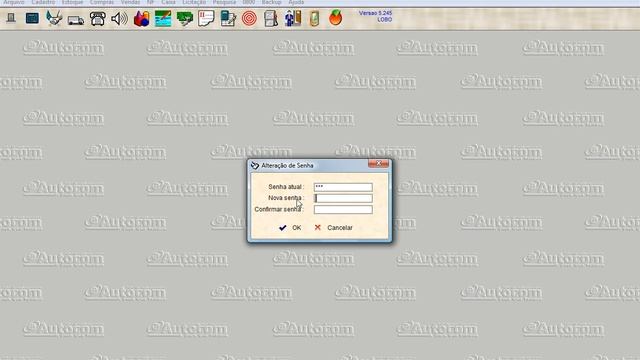
Task: Click the person at door icon
Action: [293, 18]
